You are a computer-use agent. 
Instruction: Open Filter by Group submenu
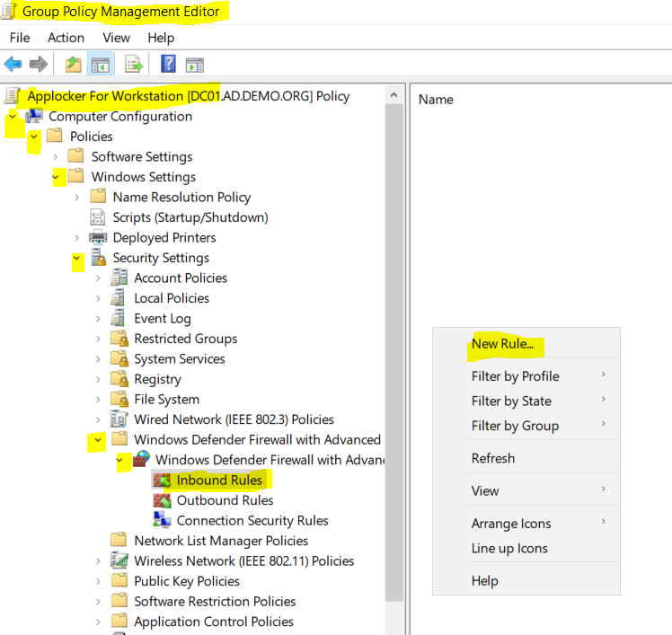point(526,426)
